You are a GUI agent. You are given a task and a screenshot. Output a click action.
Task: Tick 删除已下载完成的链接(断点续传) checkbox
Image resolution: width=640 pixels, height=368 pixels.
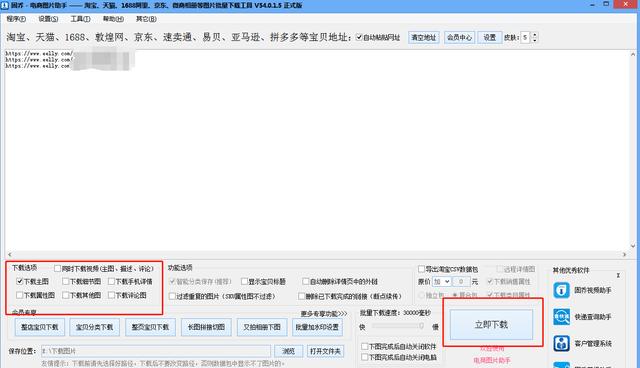(x=301, y=296)
